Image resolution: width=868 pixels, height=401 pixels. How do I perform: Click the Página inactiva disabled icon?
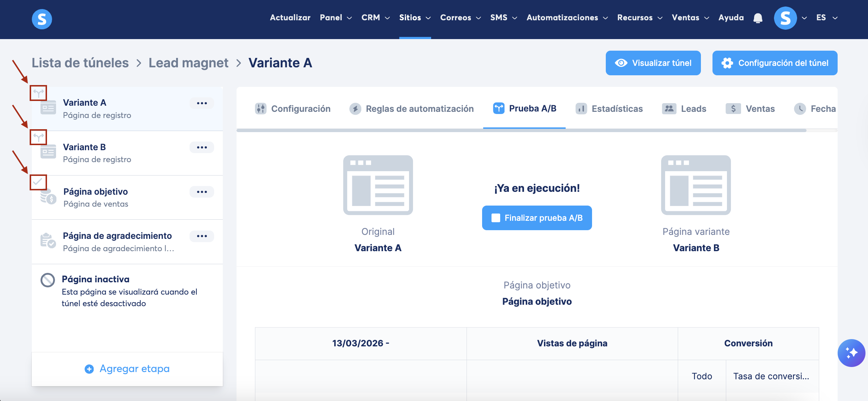[48, 280]
